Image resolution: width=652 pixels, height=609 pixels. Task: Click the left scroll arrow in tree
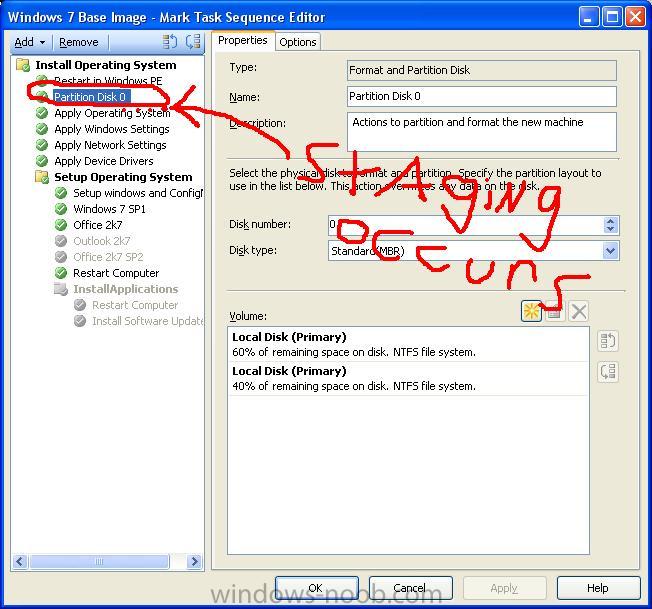point(20,562)
